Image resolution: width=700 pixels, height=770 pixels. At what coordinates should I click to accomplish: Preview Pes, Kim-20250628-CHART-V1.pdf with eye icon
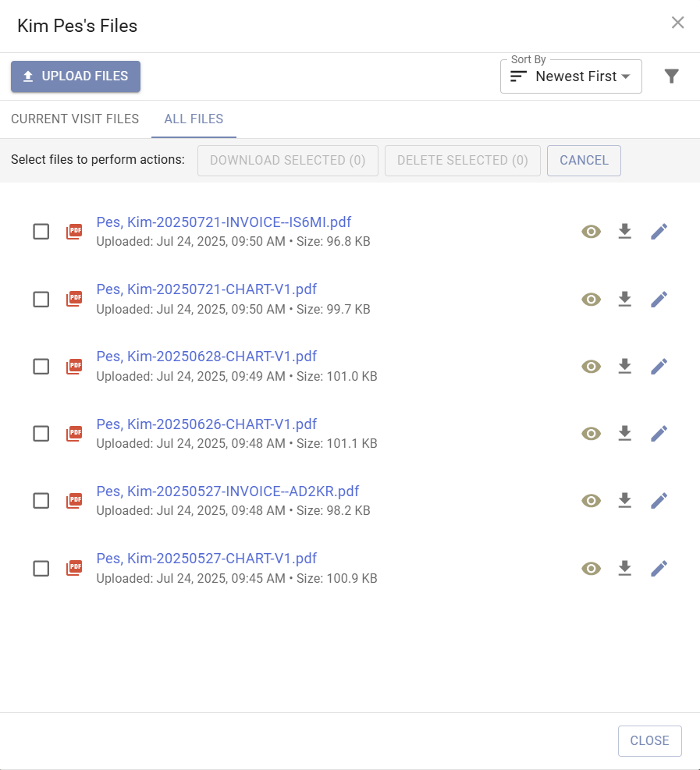coord(591,367)
